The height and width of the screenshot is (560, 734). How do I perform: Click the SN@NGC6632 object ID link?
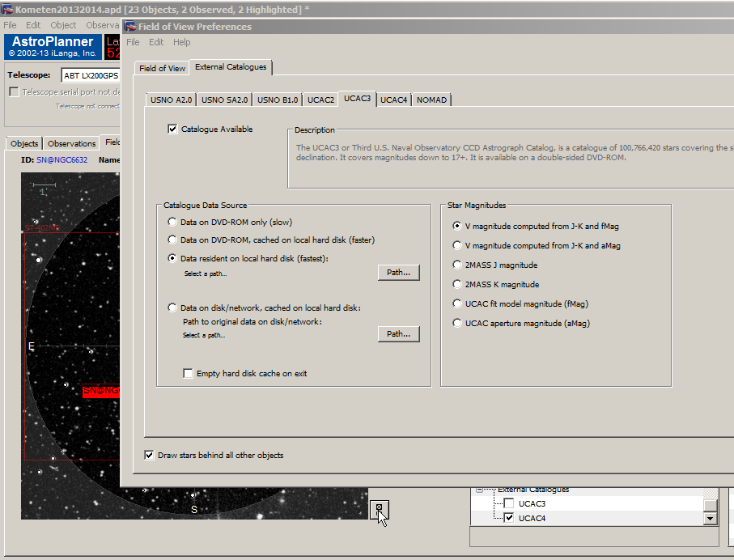62,160
